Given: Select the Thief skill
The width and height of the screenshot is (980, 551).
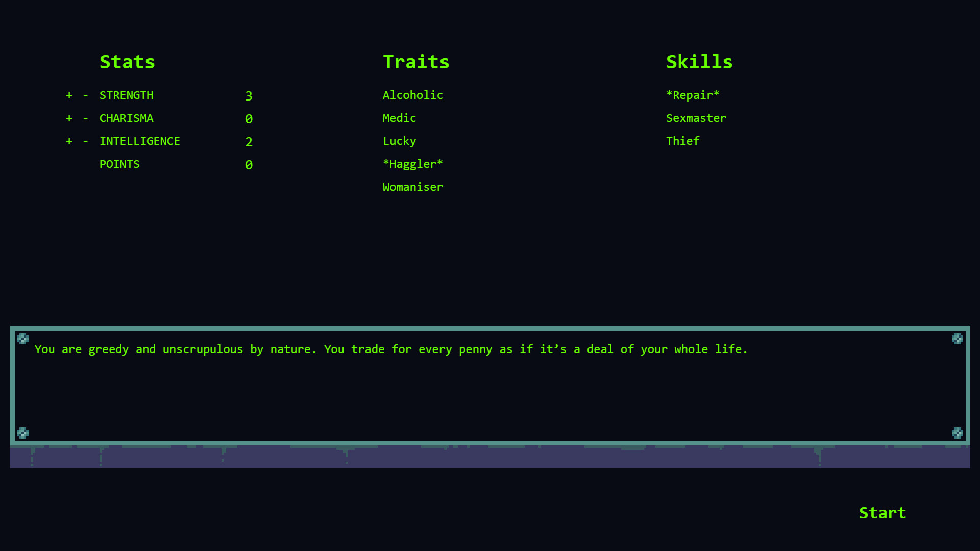Looking at the screenshot, I should 682,141.
